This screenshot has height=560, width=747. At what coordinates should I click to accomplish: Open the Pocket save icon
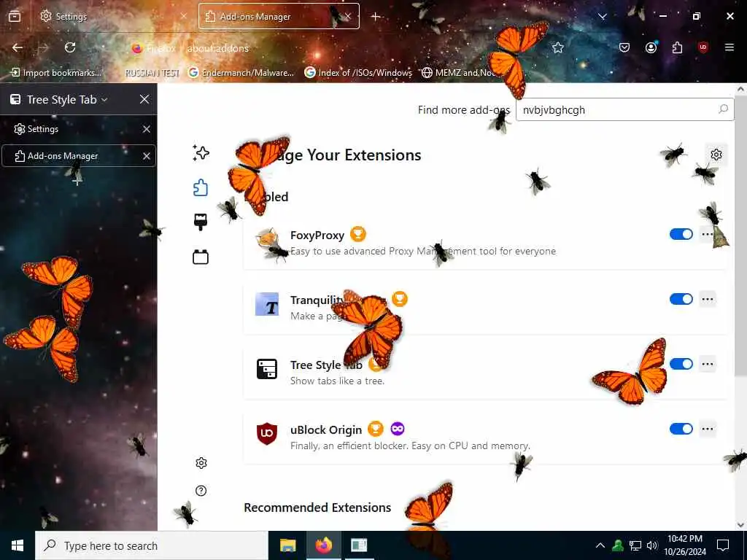[624, 47]
